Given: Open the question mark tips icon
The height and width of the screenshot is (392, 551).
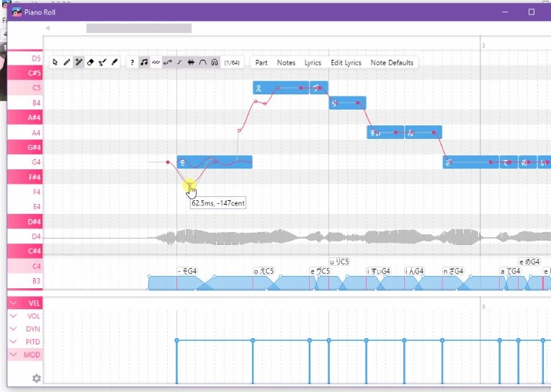Looking at the screenshot, I should pyautogui.click(x=132, y=62).
